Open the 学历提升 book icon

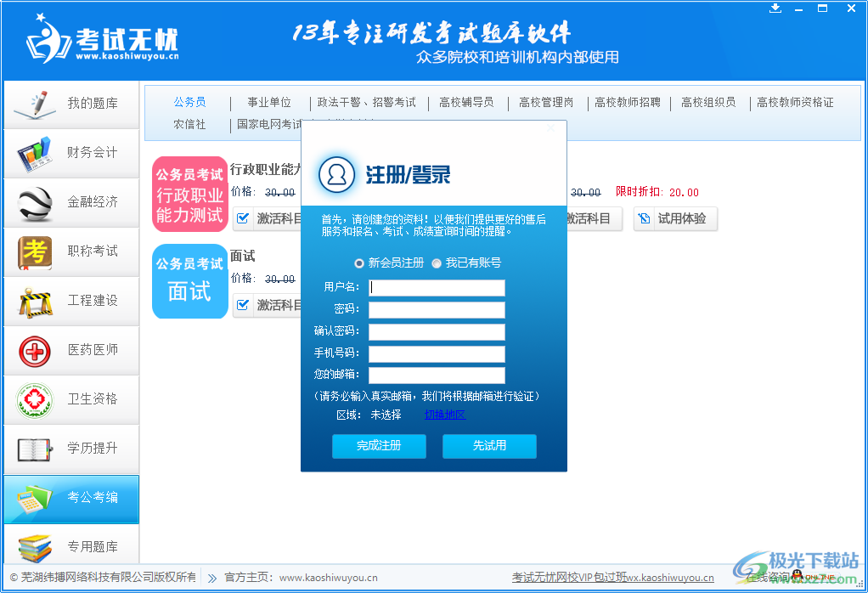34,449
